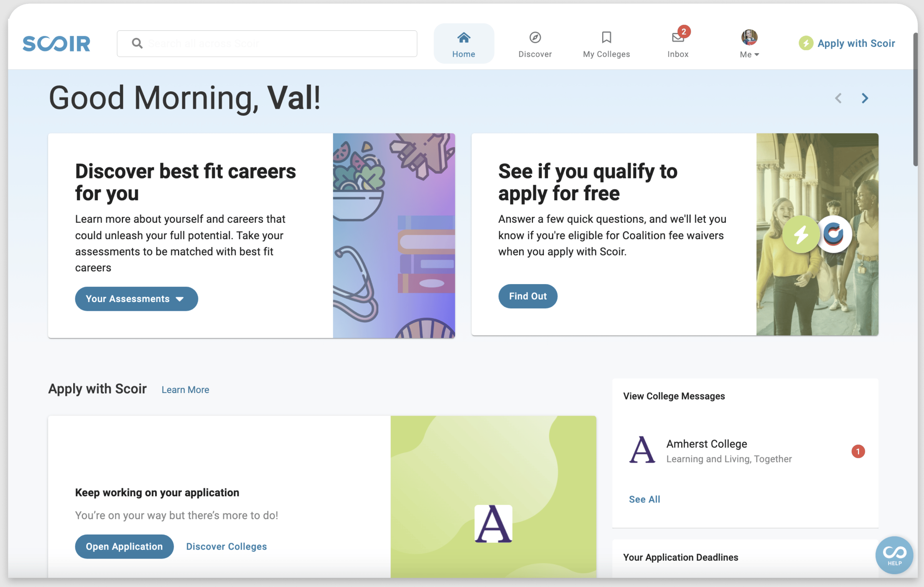The image size is (924, 587).
Task: Switch to the Home tab
Action: [464, 44]
